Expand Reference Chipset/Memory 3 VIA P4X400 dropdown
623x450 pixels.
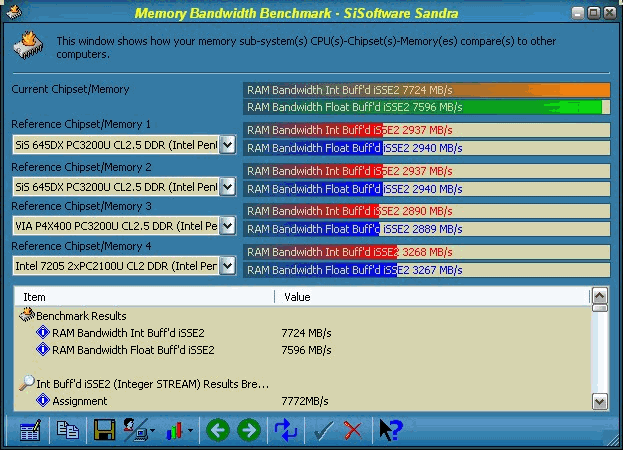click(x=228, y=226)
